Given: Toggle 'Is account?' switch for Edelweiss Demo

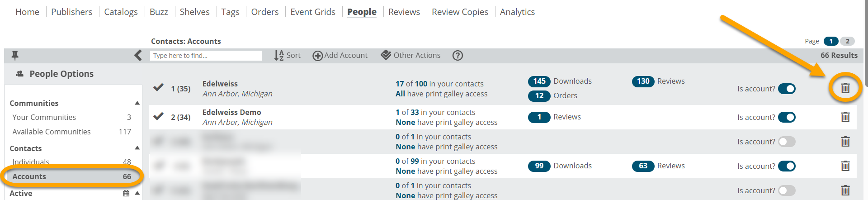Looking at the screenshot, I should click(787, 117).
